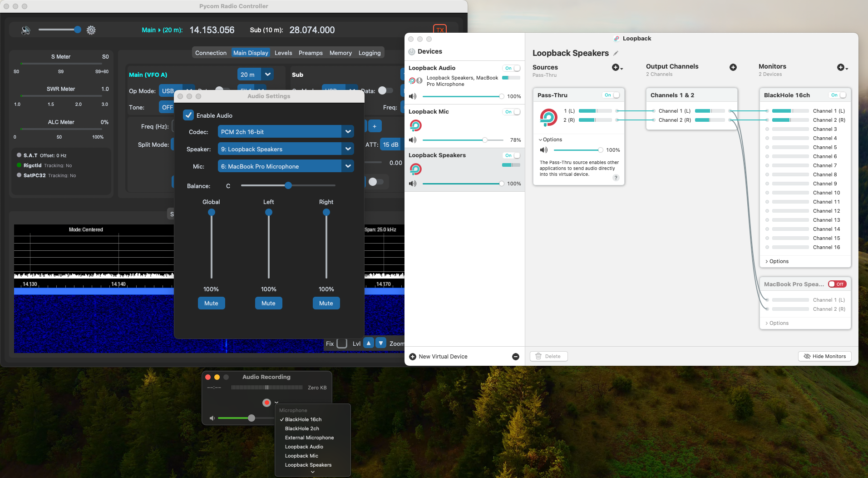Viewport: 868px width, 478px height.
Task: Click the Devices header icon
Action: (x=412, y=52)
